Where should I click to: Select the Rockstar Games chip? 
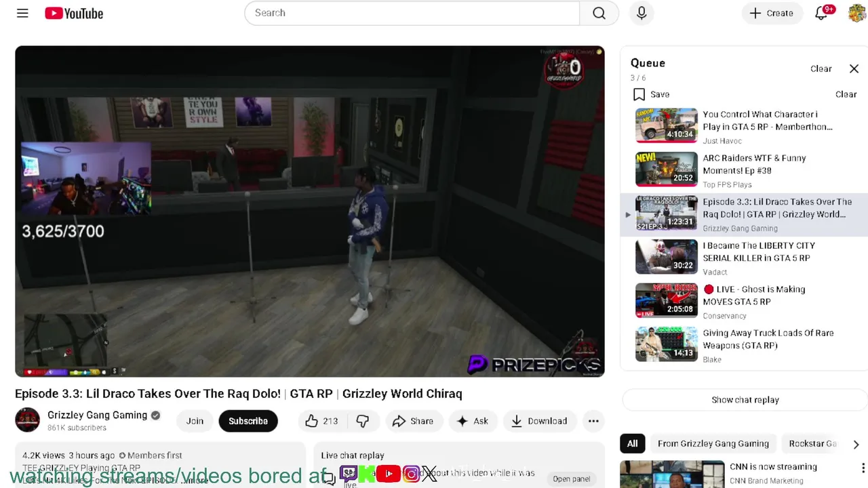812,443
